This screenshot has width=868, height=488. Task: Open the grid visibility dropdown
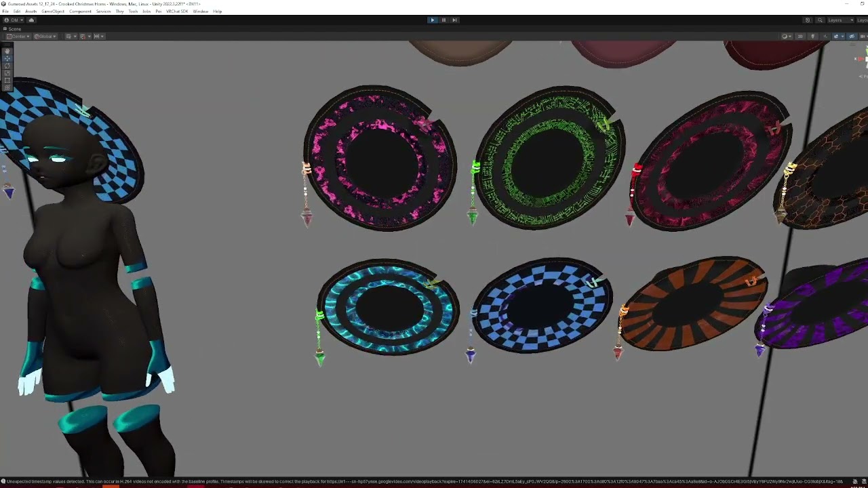[71, 37]
